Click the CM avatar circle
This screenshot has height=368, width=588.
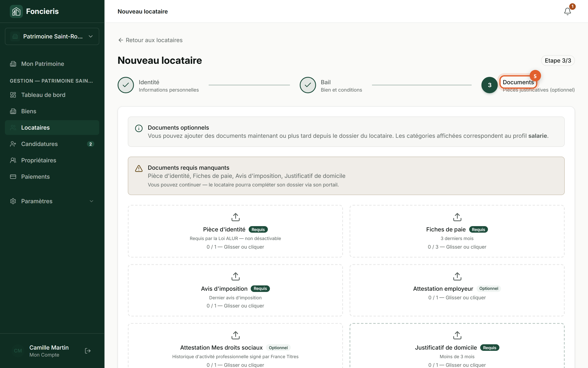tap(18, 351)
